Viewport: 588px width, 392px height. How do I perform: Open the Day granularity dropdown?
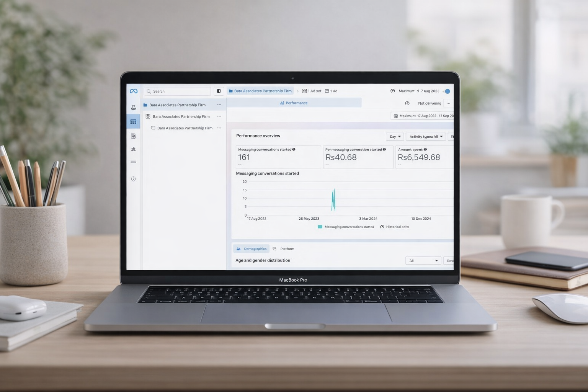[x=395, y=137]
